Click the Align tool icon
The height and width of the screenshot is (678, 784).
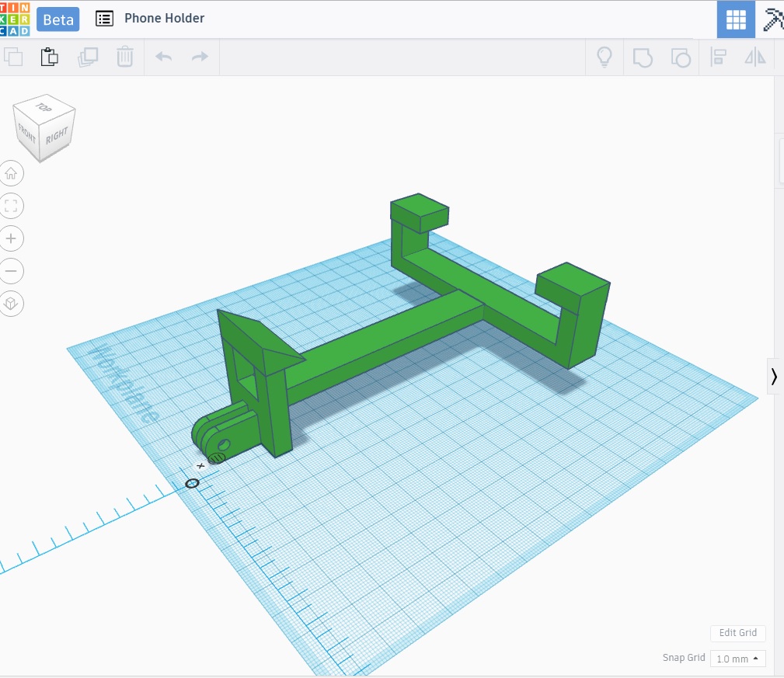(719, 57)
